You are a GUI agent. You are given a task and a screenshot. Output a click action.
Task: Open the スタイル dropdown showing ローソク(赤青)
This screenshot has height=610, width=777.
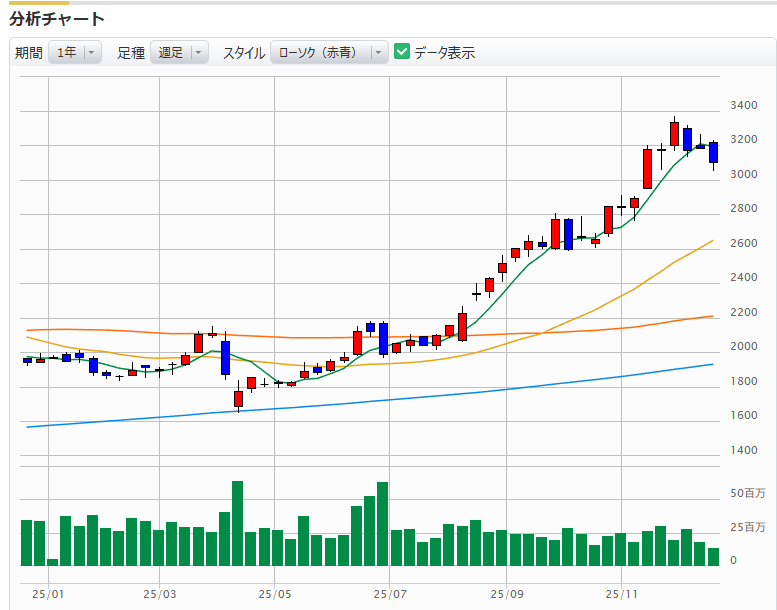click(329, 53)
